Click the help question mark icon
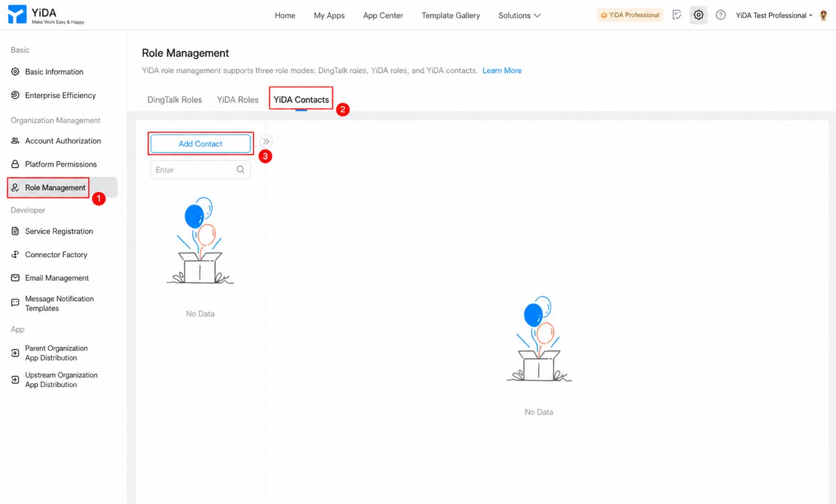This screenshot has height=504, width=836. [x=721, y=15]
